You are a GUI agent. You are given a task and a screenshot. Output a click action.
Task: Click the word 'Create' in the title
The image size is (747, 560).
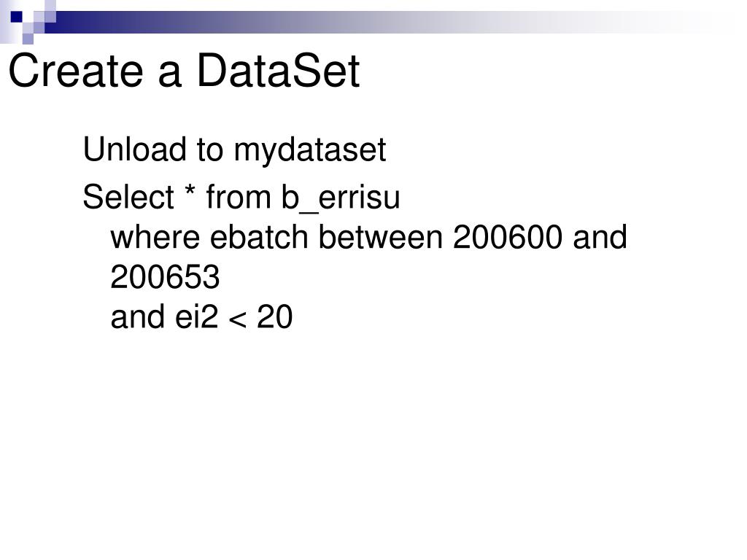76,71
